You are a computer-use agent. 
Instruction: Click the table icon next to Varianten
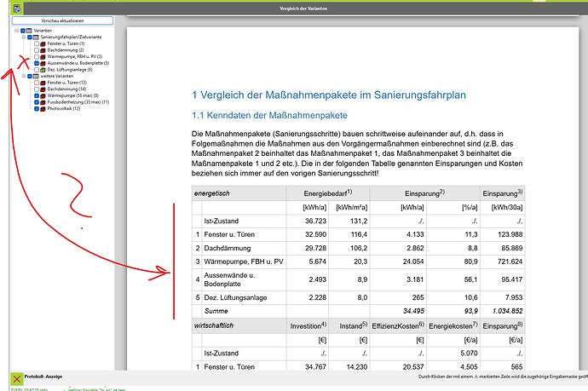(x=29, y=30)
